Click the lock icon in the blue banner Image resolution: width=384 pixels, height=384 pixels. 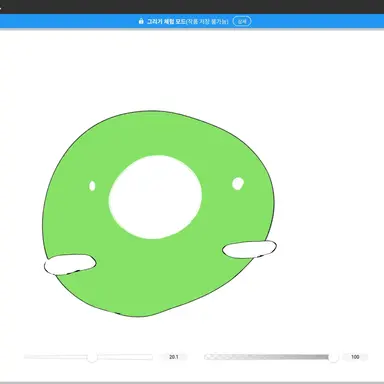141,21
